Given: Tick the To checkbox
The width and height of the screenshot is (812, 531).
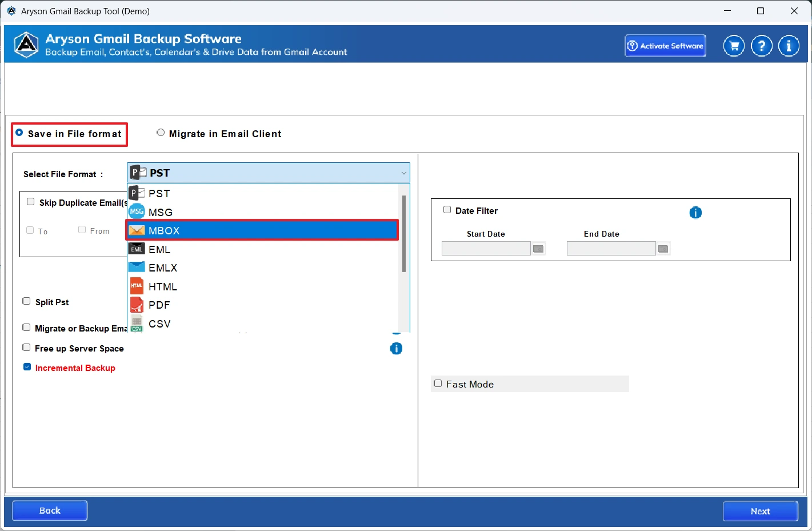Looking at the screenshot, I should (x=30, y=230).
